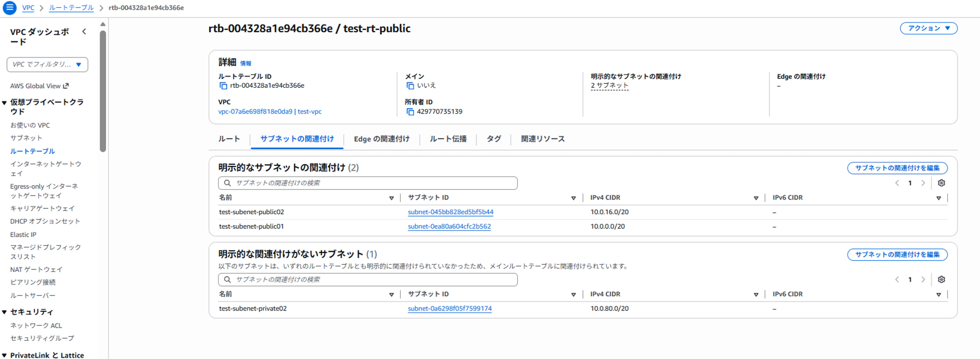
Task: Open settings gear for explicit subnet associations
Action: [941, 183]
